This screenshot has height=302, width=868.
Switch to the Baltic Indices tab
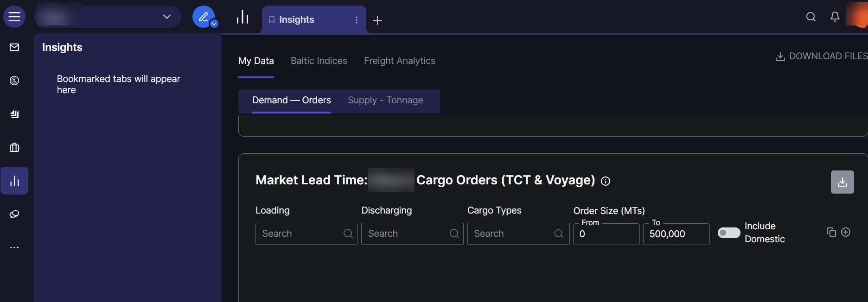[319, 61]
